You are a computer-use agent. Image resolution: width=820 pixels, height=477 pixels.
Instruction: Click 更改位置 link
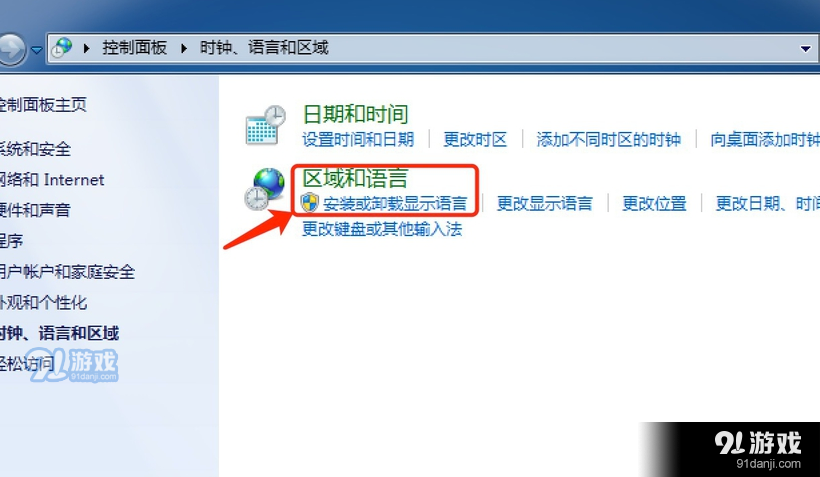coord(654,203)
